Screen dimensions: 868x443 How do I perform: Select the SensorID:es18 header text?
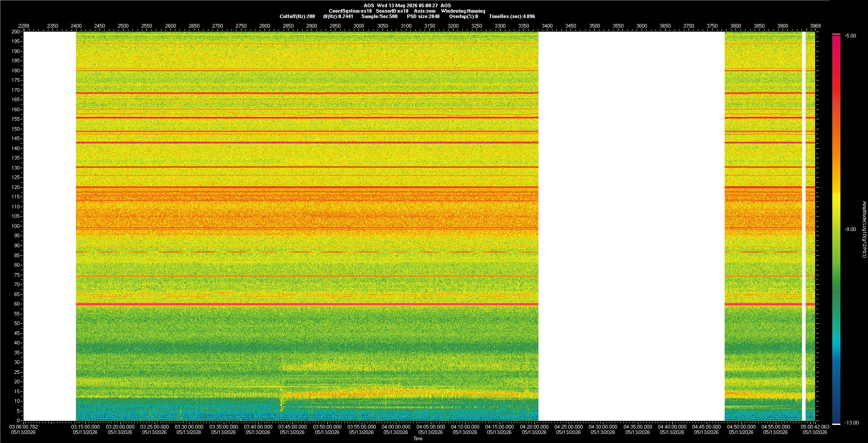pyautogui.click(x=392, y=11)
